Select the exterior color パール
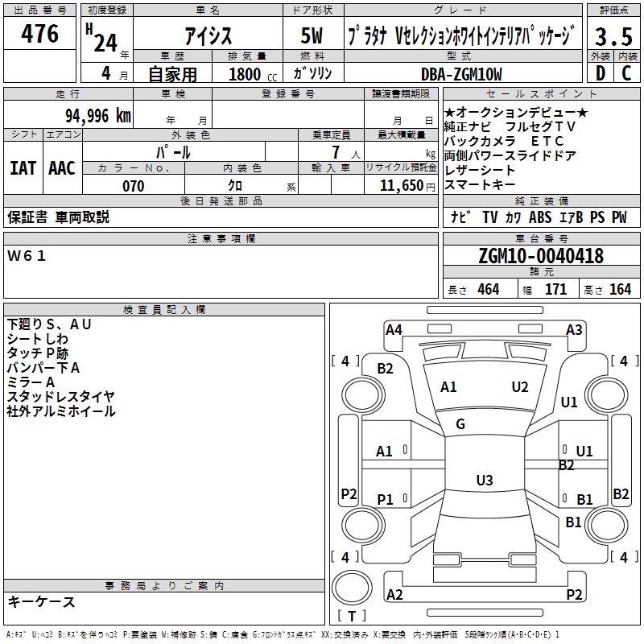The width and height of the screenshot is (644, 644). (x=173, y=152)
